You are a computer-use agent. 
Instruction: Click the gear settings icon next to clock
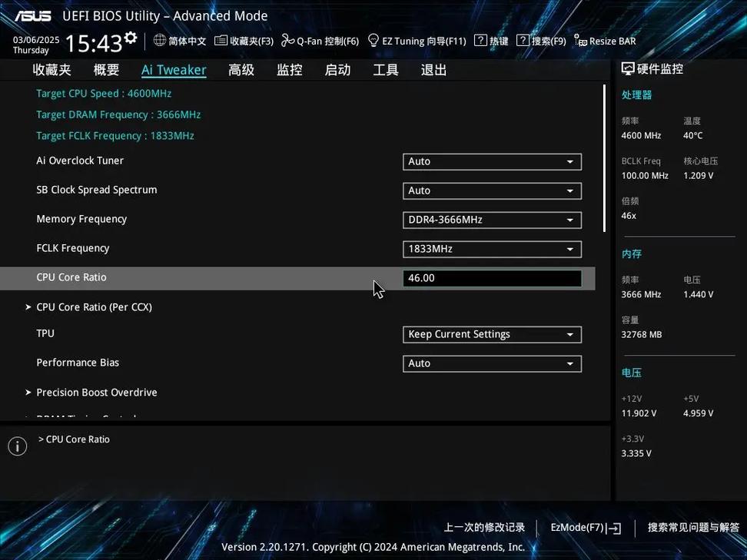click(131, 38)
